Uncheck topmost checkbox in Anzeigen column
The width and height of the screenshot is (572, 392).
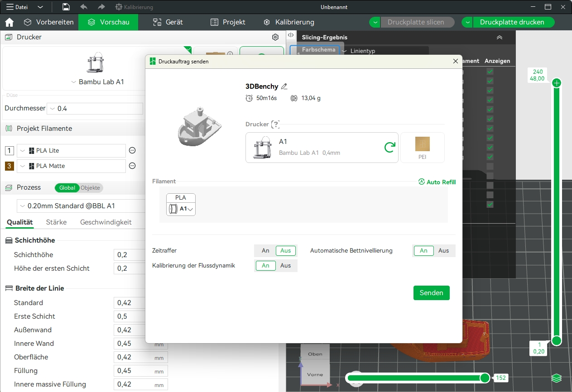point(490,72)
